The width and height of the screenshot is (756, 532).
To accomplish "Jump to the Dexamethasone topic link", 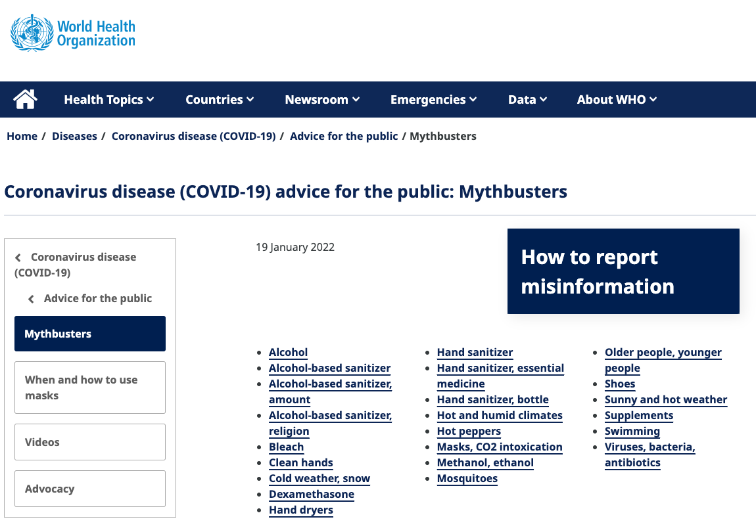I will coord(311,494).
